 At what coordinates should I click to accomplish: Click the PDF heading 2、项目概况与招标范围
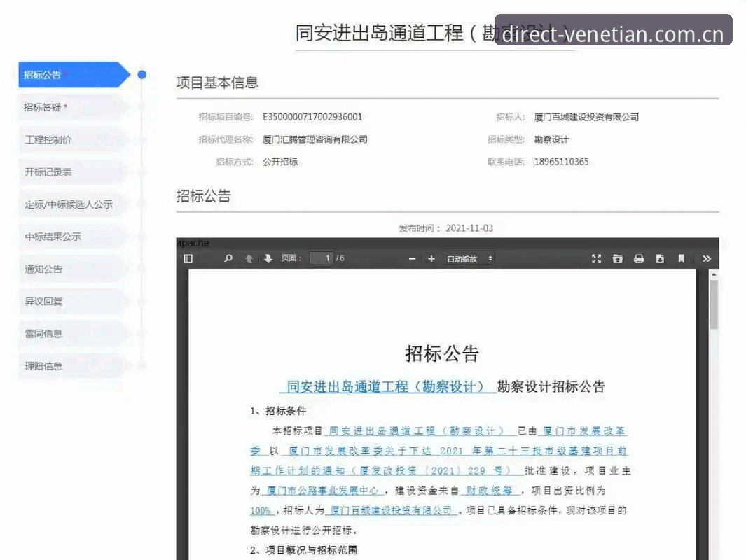[303, 550]
